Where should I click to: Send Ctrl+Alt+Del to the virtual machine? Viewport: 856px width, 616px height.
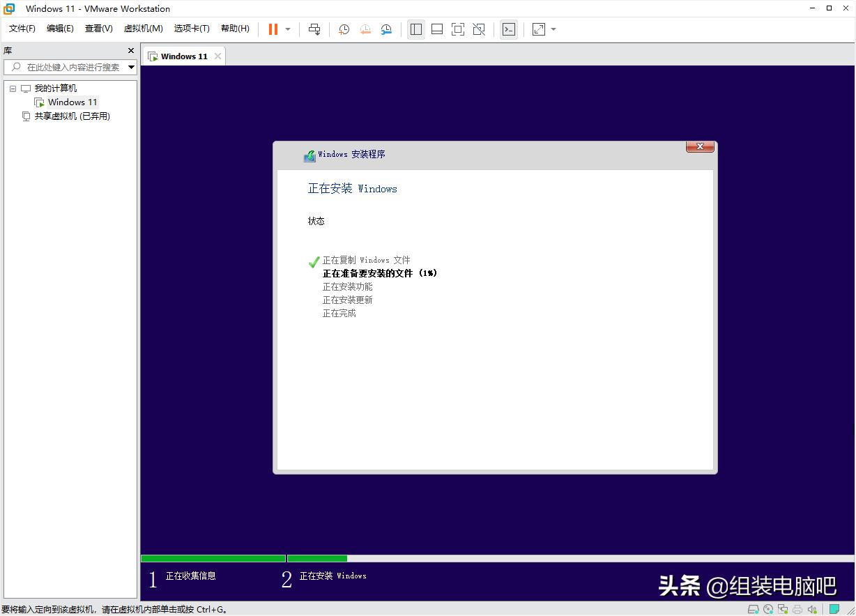(x=314, y=29)
